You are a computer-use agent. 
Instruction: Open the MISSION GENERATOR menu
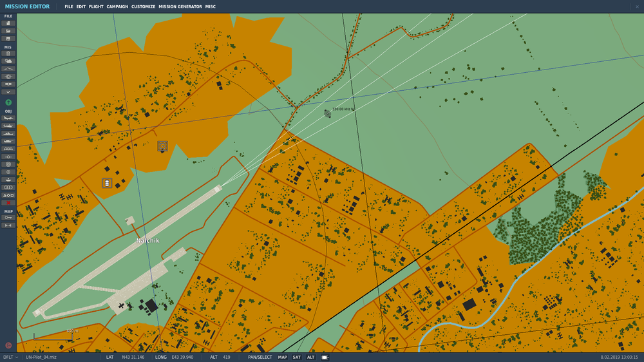[x=180, y=6]
